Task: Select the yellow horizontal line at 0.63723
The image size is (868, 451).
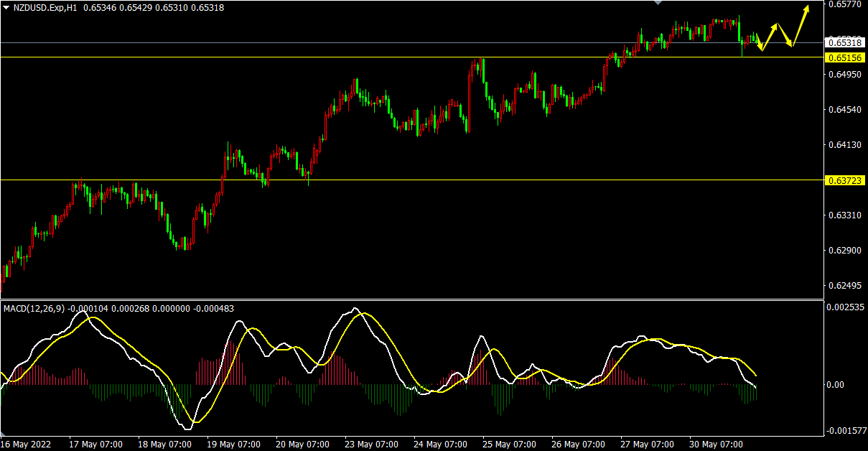Action: [x=431, y=180]
